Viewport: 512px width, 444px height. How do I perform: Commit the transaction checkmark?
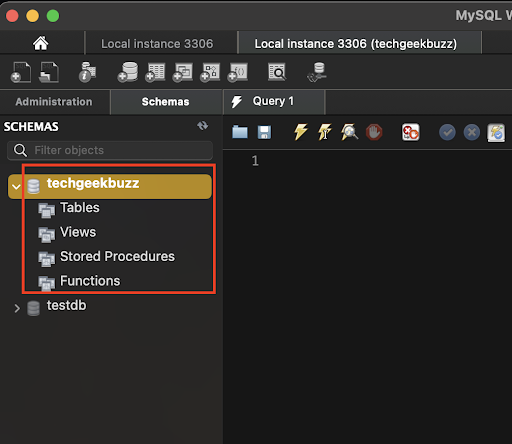point(447,132)
